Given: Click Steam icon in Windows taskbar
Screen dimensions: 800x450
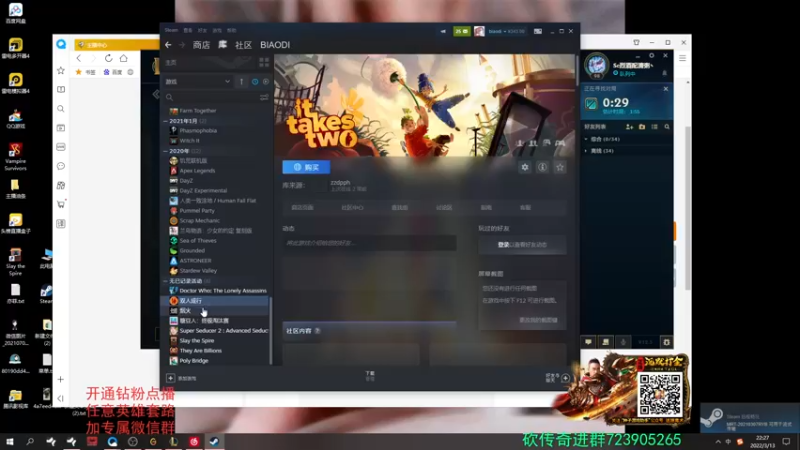Looking at the screenshot, I should [x=214, y=442].
